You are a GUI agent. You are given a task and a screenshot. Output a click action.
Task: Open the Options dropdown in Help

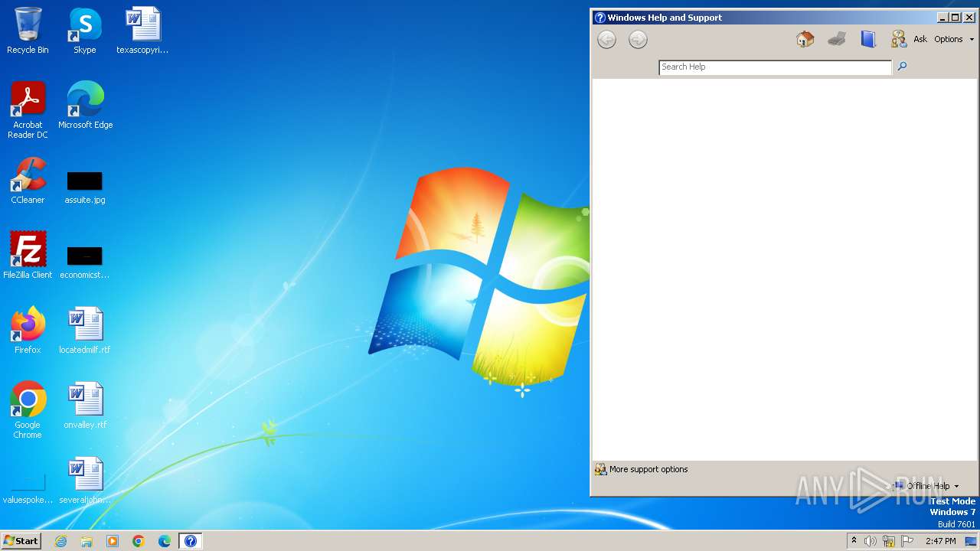(954, 39)
